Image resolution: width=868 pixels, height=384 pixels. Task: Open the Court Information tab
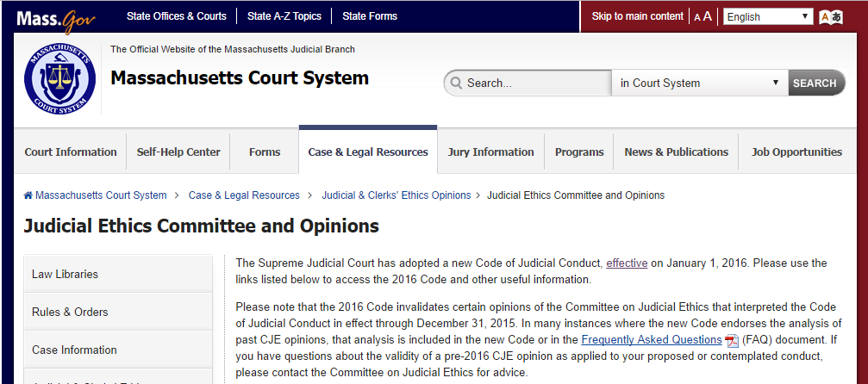[x=71, y=152]
